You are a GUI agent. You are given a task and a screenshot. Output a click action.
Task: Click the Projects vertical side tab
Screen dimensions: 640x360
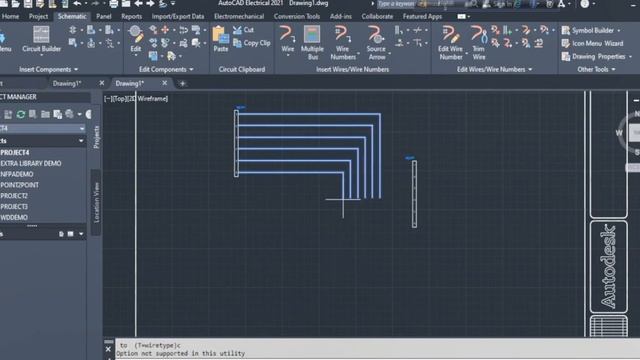[96, 137]
